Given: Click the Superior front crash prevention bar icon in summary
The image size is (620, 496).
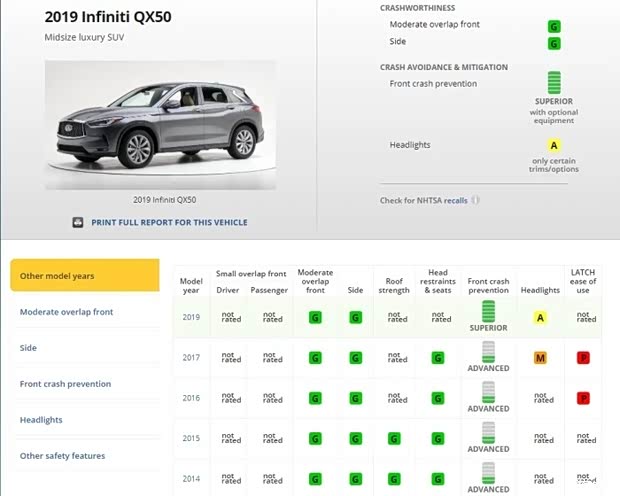Looking at the screenshot, I should coord(554,83).
